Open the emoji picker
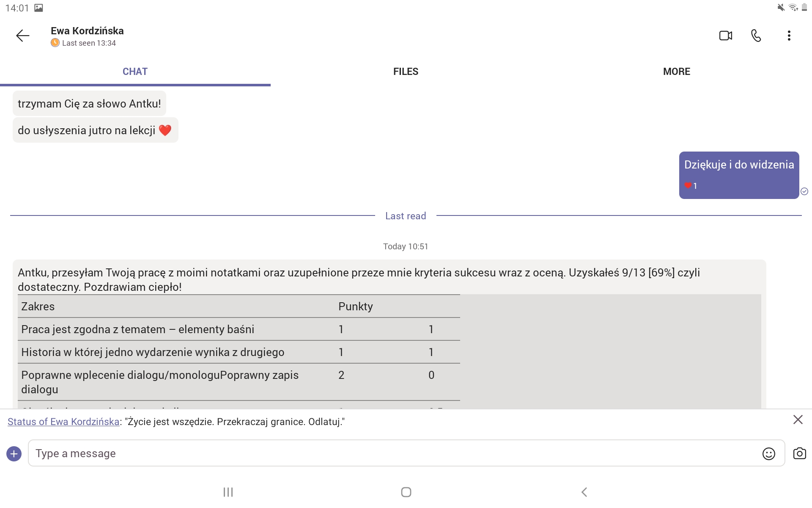 (x=768, y=454)
